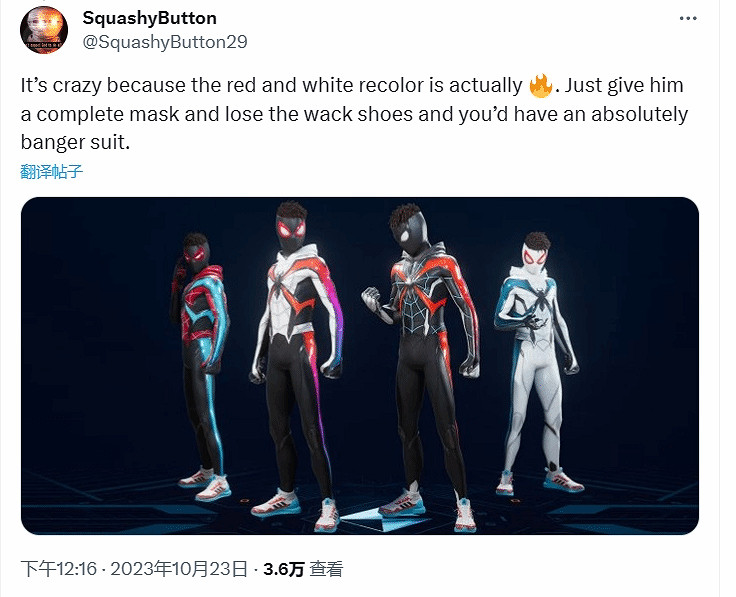Click the SquashyButton display name
This screenshot has width=736, height=597.
pos(149,18)
